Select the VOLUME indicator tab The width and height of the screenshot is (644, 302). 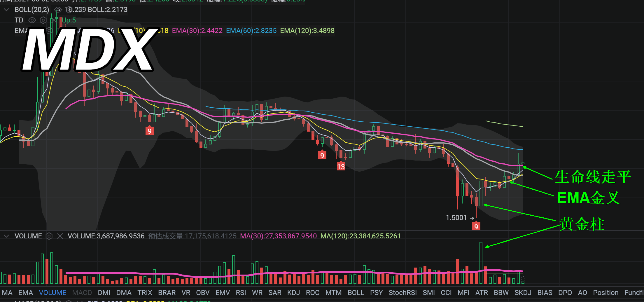coord(53,293)
